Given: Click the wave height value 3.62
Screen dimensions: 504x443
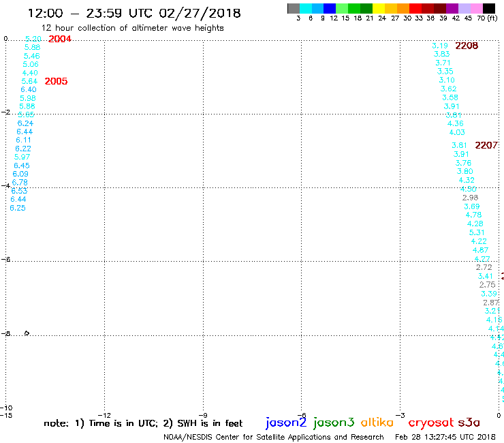Looking at the screenshot, I should click(x=448, y=89).
